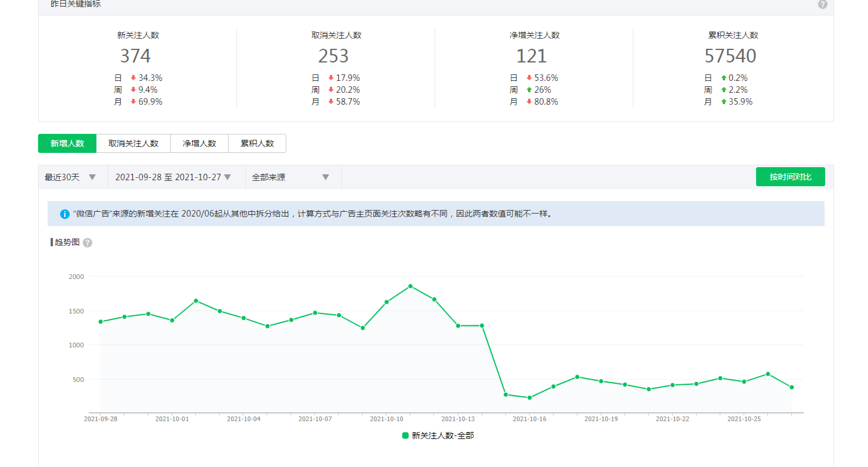Open the 最近30天 time range dropdown

point(70,177)
